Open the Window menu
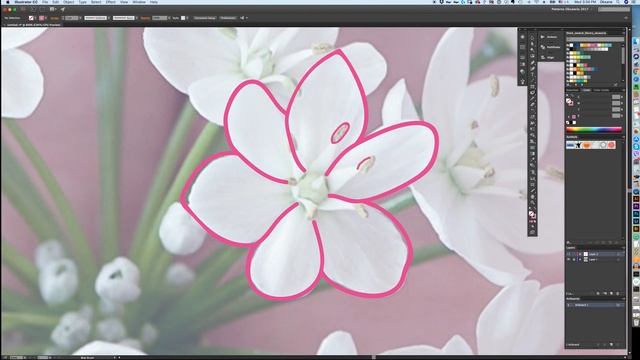The width and height of the screenshot is (640, 360). (x=139, y=2)
